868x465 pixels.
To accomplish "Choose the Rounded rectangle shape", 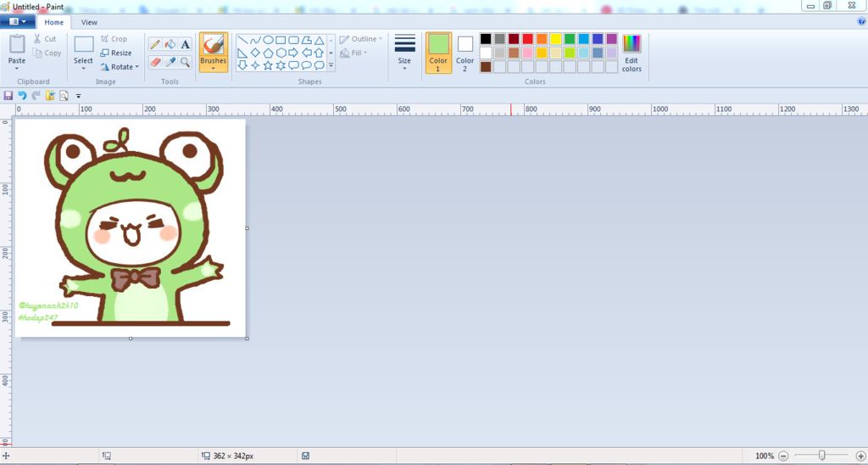I will pyautogui.click(x=293, y=41).
